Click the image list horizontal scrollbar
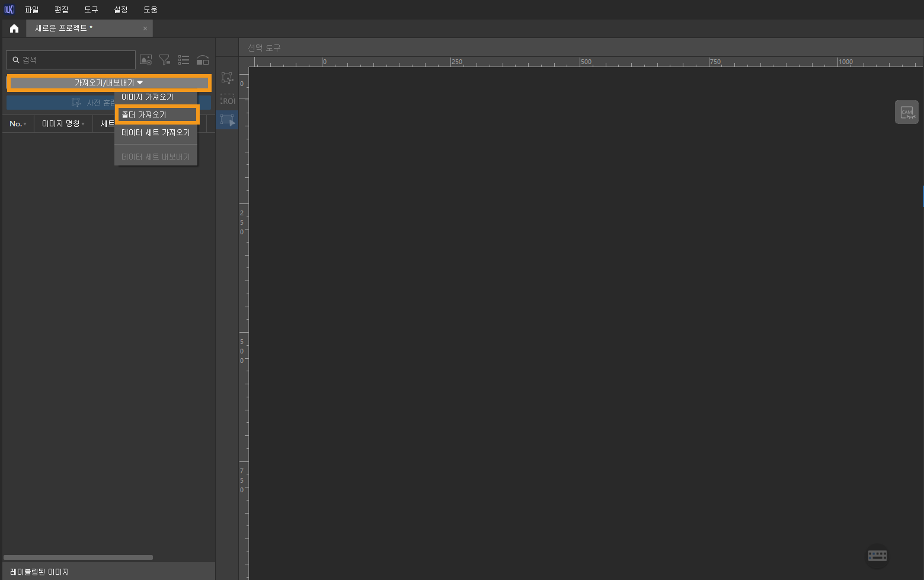The width and height of the screenshot is (924, 580). pos(78,557)
